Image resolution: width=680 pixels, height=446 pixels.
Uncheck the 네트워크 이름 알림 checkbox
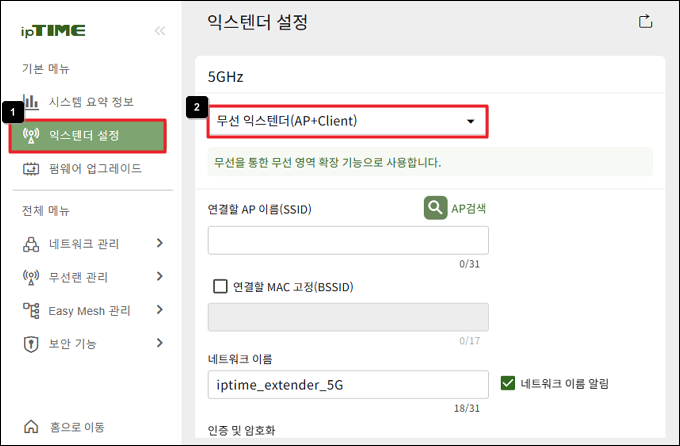click(x=507, y=383)
